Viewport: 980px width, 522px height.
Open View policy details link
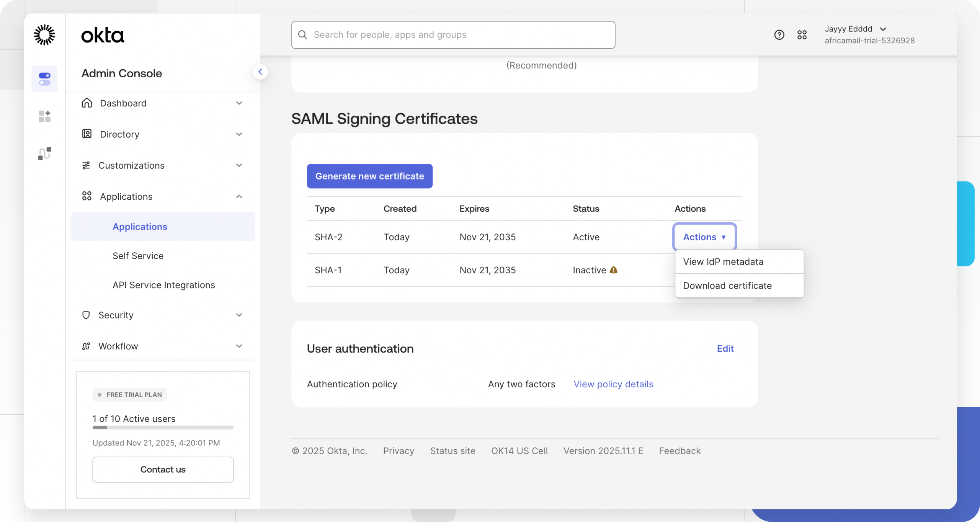pyautogui.click(x=612, y=384)
